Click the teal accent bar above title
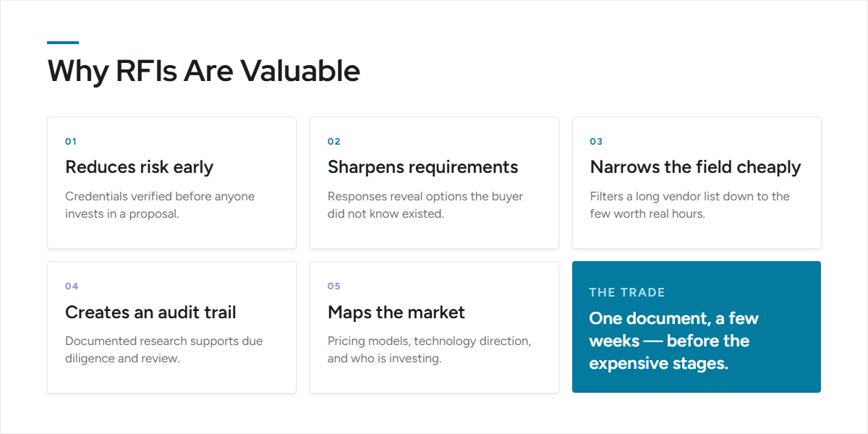868x434 pixels. tap(63, 43)
